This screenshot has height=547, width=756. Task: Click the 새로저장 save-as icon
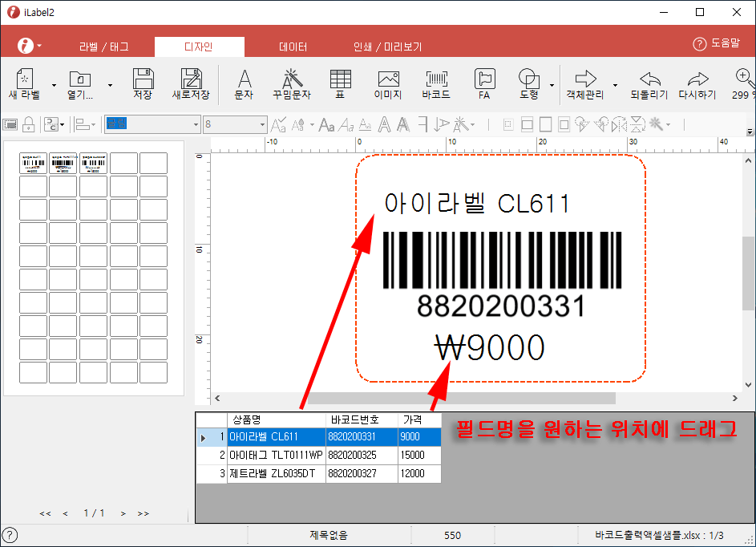[191, 84]
